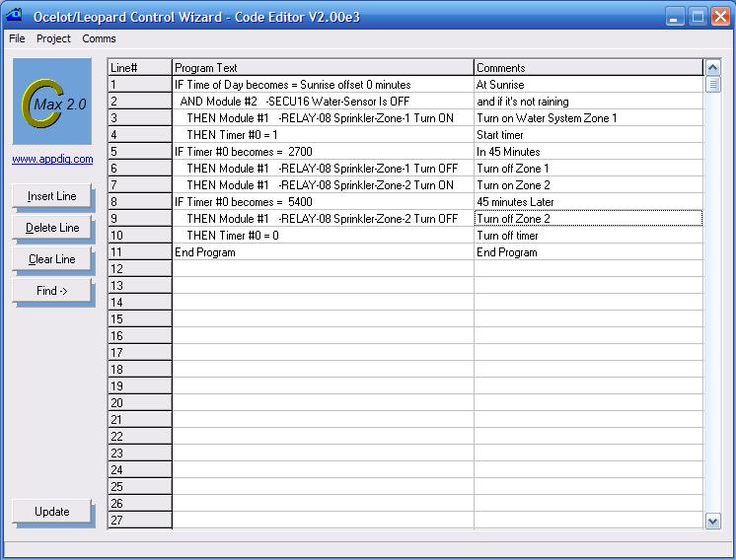Click the Find -> button

pos(51,291)
